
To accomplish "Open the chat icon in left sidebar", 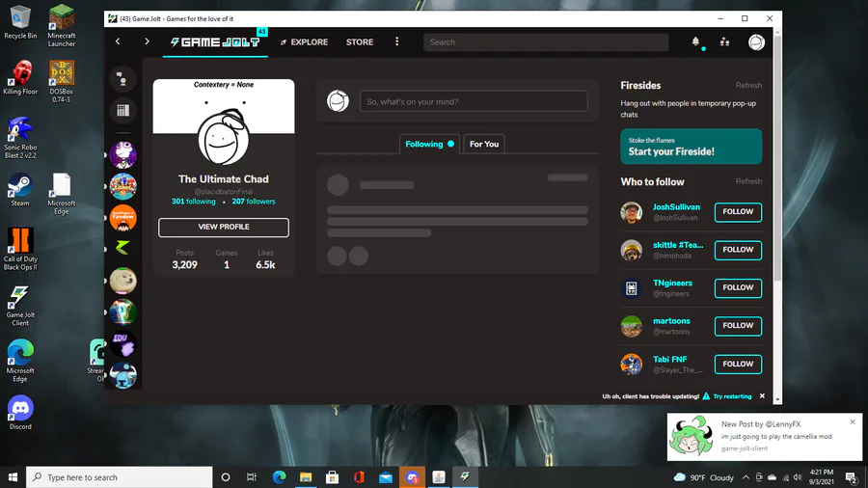I will point(122,79).
